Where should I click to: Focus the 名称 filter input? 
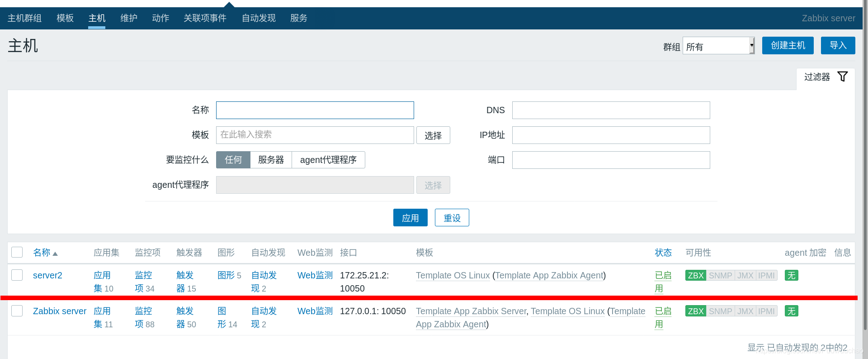coord(315,110)
